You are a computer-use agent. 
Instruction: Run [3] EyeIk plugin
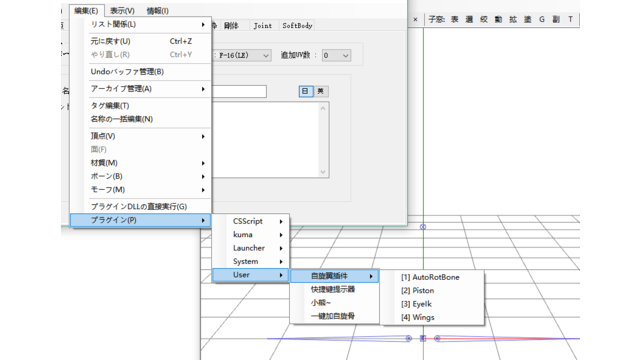click(x=433, y=304)
